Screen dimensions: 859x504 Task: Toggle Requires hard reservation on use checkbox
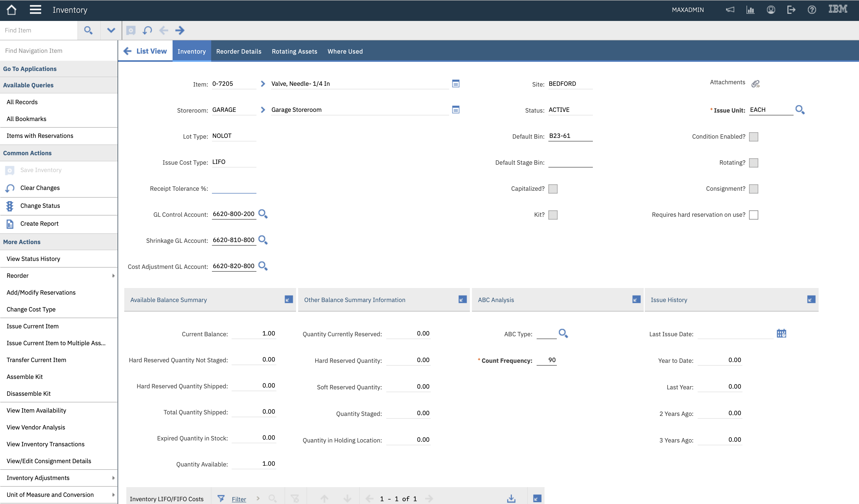click(753, 215)
